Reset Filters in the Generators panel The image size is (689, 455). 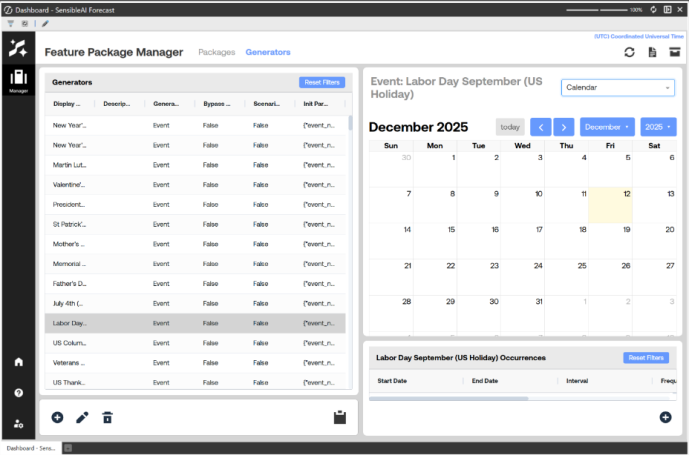click(x=322, y=82)
